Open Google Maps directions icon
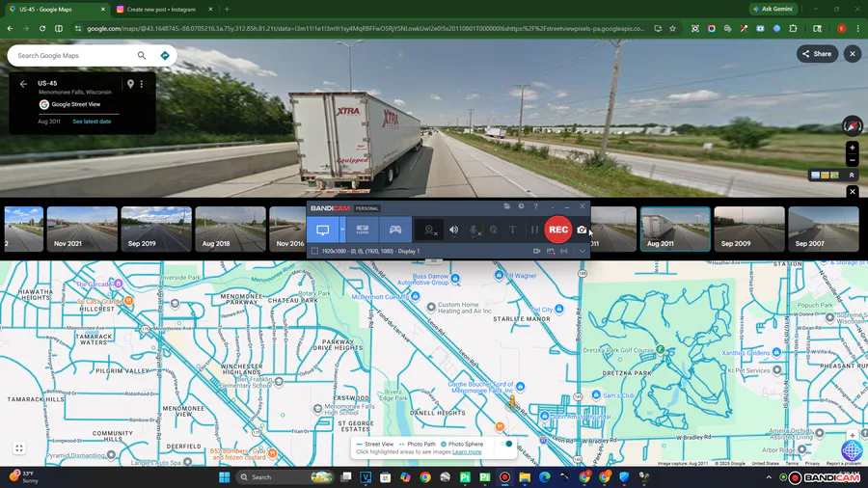Screen dimensions: 868x488 click(x=164, y=56)
